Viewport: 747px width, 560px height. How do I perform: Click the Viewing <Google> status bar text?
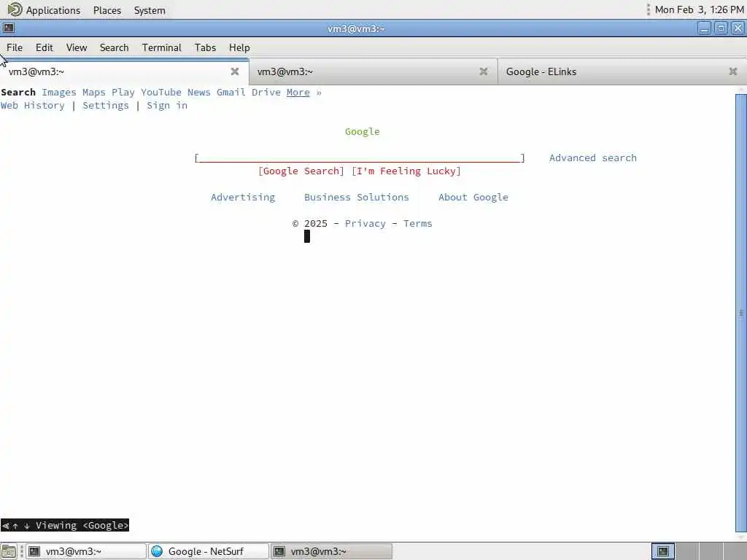pyautogui.click(x=65, y=525)
